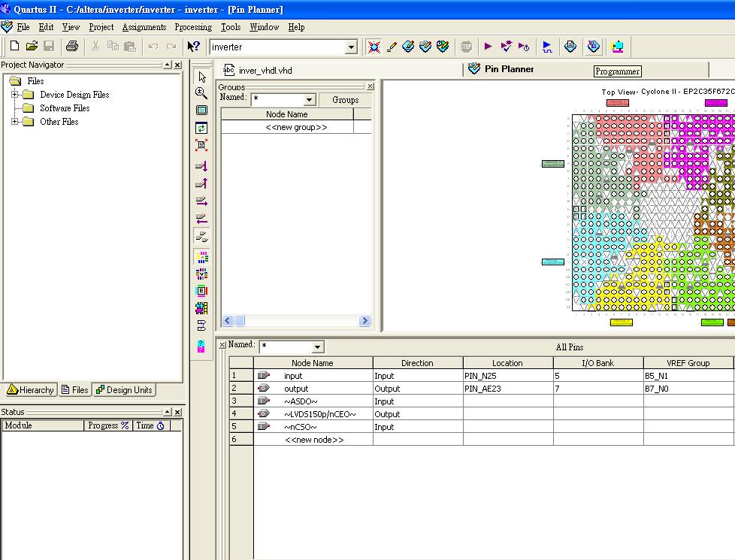The width and height of the screenshot is (735, 560).
Task: Open the Assignments menu
Action: coord(144,27)
